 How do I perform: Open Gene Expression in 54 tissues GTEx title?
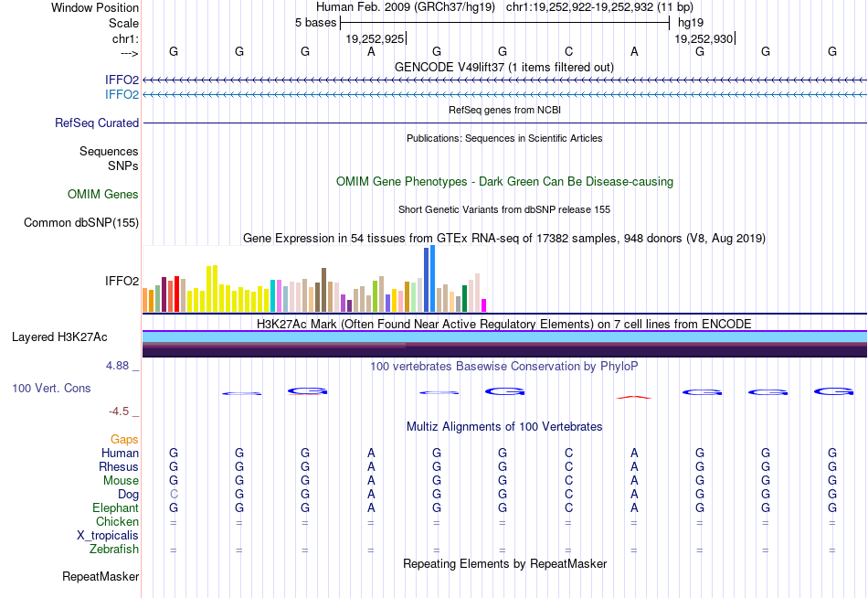(504, 239)
